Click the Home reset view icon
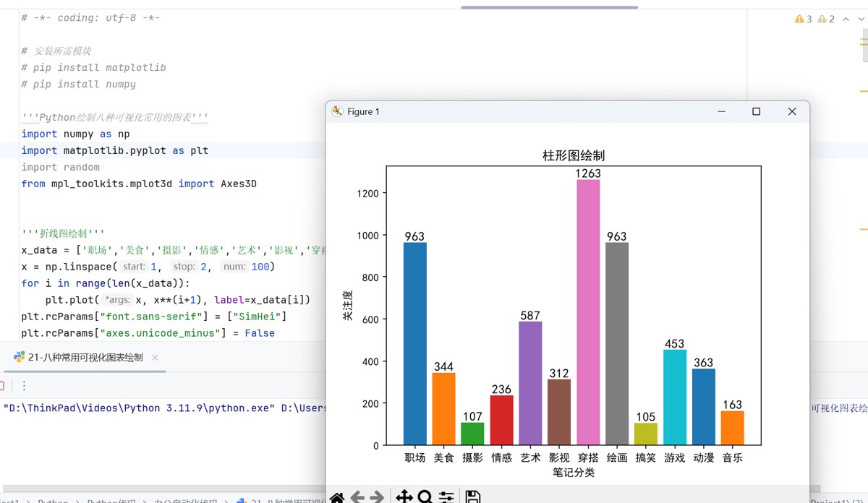Viewport: 868px width, 503px height. 337,497
